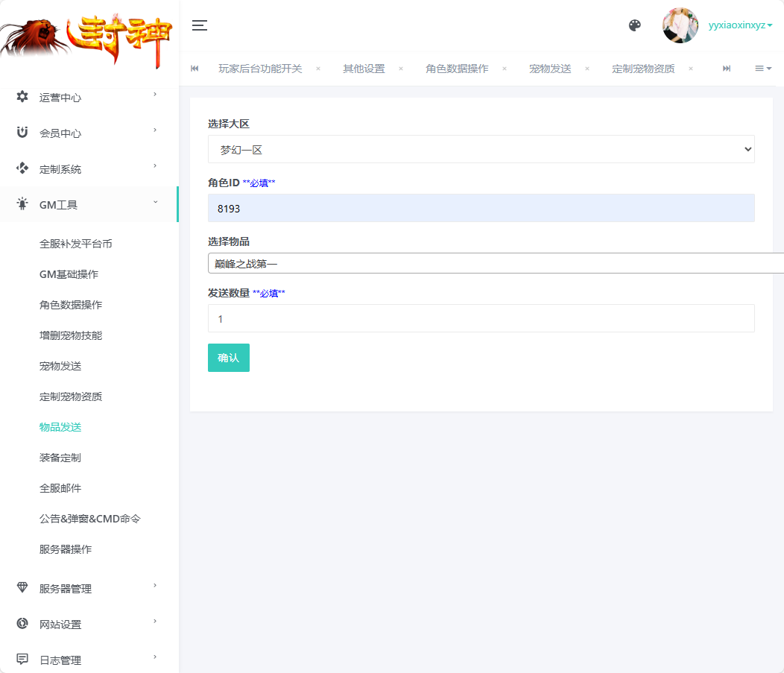Click the 会员中心 sidebar icon
Screen dimensions: 784x673
coord(22,132)
